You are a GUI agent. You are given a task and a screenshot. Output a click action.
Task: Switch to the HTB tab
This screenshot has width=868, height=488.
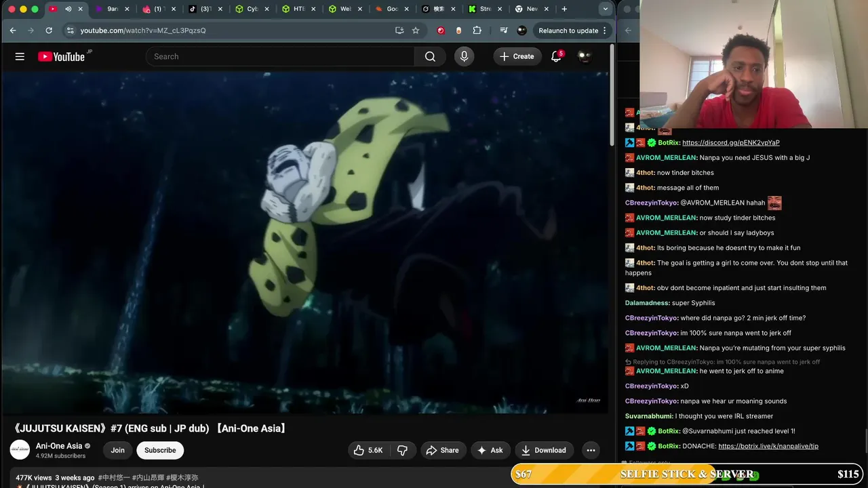pyautogui.click(x=298, y=9)
